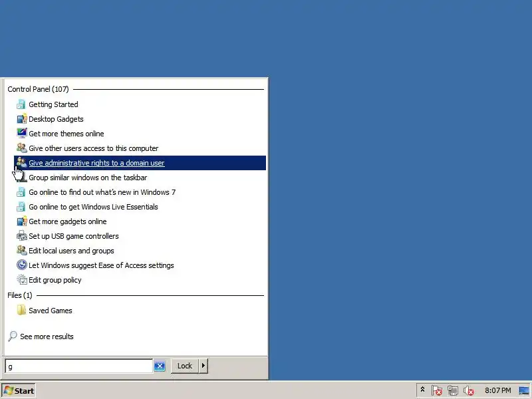
Task: Click icon beside Give other users access
Action: [x=21, y=148]
